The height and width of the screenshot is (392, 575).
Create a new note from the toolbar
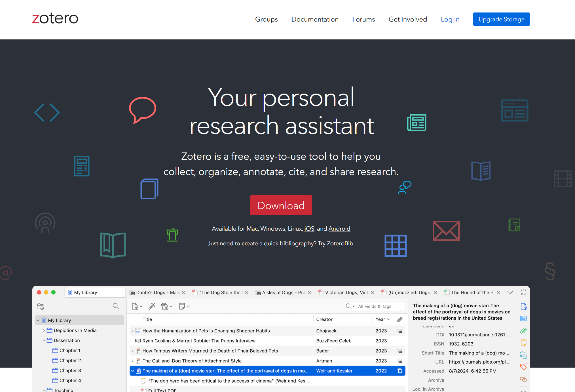[182, 306]
